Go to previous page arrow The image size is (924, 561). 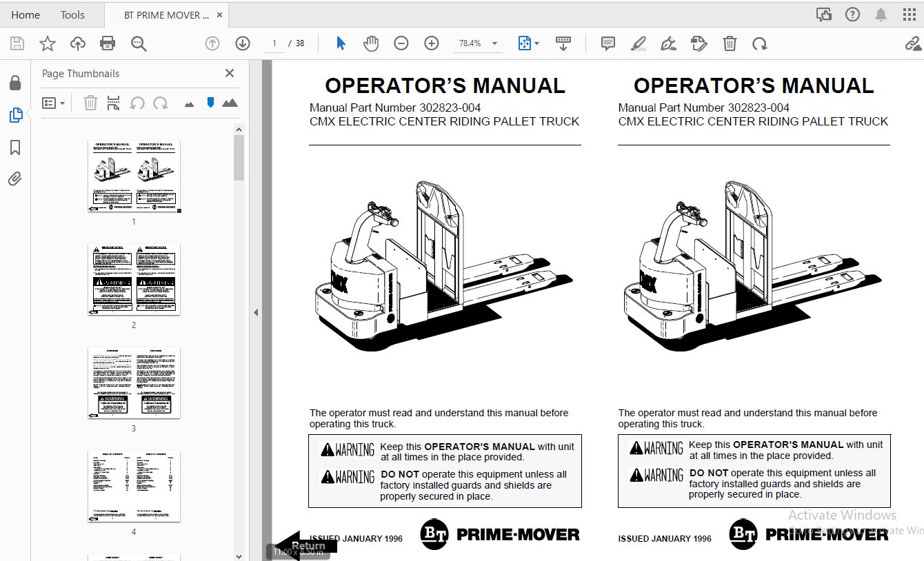click(212, 43)
